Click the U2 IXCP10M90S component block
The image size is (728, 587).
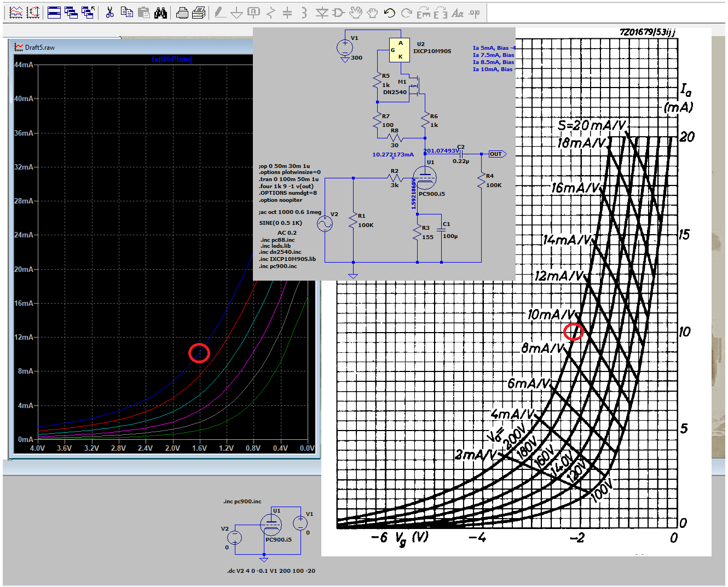pos(401,50)
